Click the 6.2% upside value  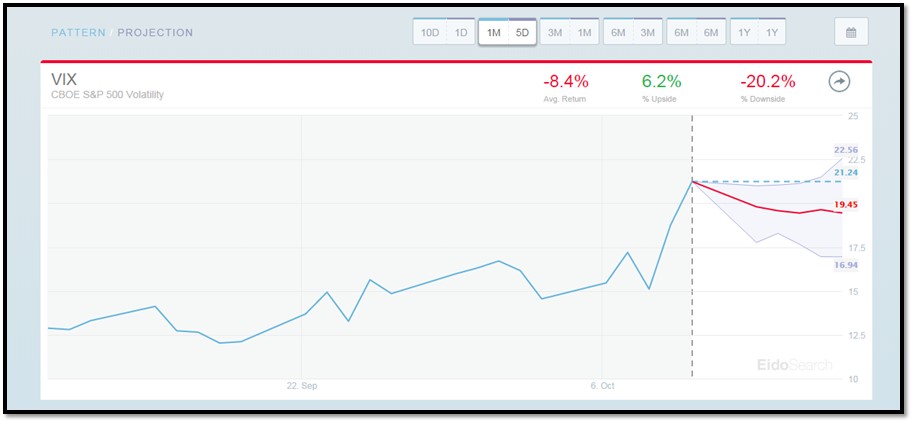(660, 82)
